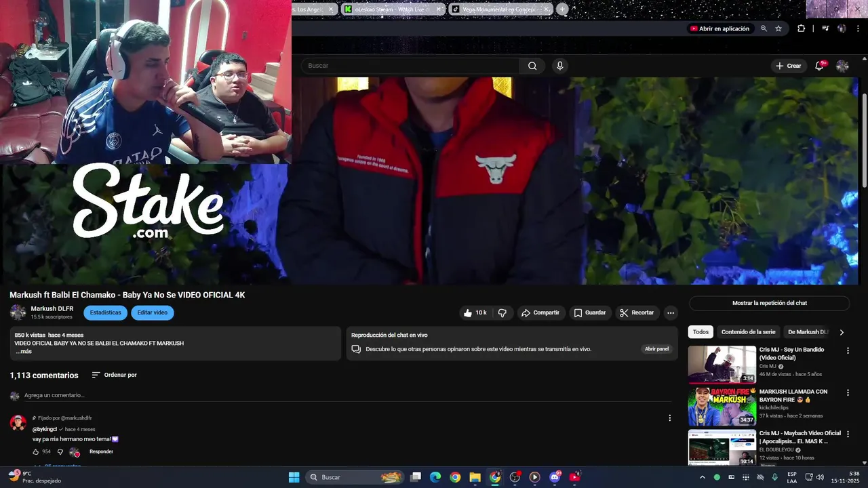Close the Vega Monumental tab
Image resolution: width=868 pixels, height=488 pixels.
547,9
